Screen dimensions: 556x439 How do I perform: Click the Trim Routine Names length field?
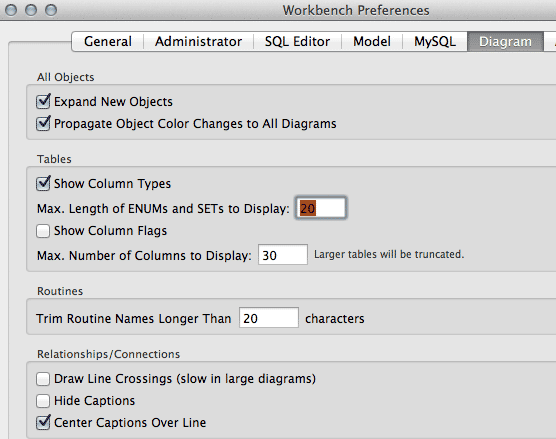click(x=269, y=318)
